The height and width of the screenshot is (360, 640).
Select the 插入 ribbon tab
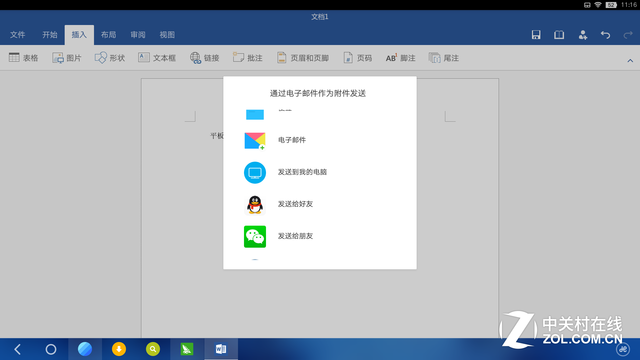79,35
